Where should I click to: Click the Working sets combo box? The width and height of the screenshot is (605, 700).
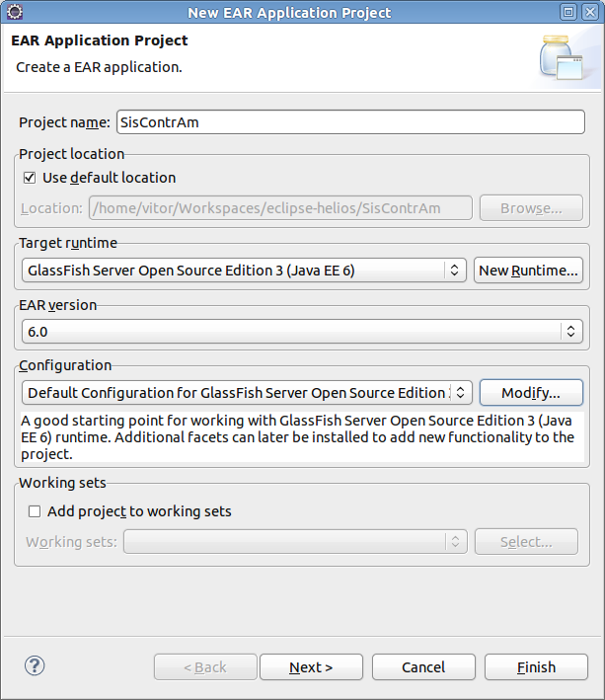click(295, 541)
